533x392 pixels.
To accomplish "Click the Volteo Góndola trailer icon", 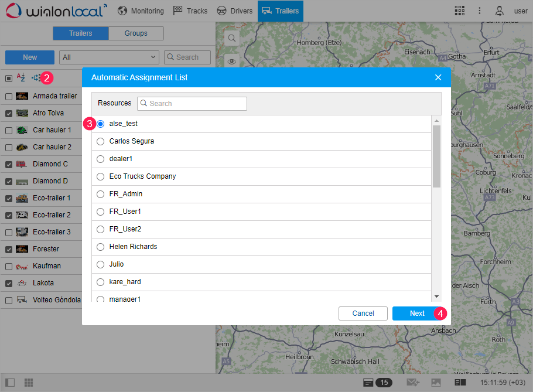I will 22,300.
